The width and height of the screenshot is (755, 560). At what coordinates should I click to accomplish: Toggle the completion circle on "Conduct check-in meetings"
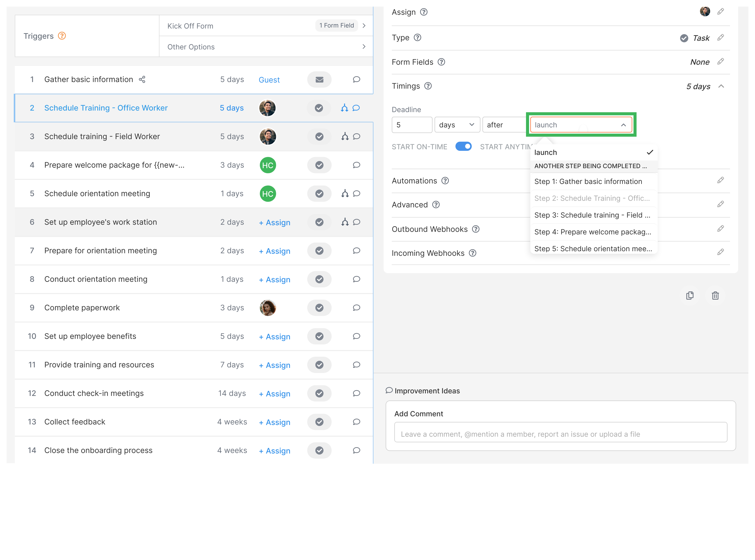(319, 394)
